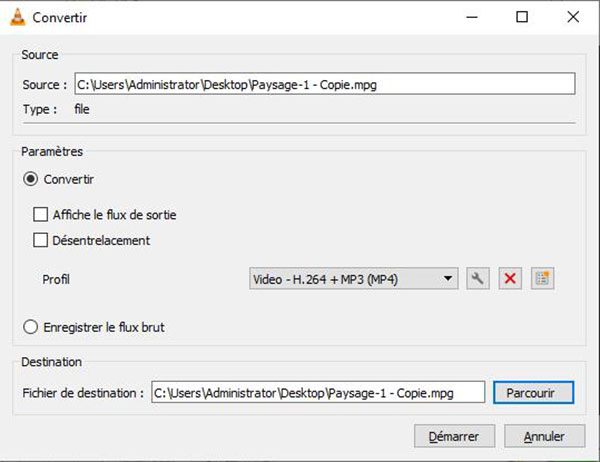Expand the Profil dropdown arrow
The image size is (600, 462).
[448, 279]
